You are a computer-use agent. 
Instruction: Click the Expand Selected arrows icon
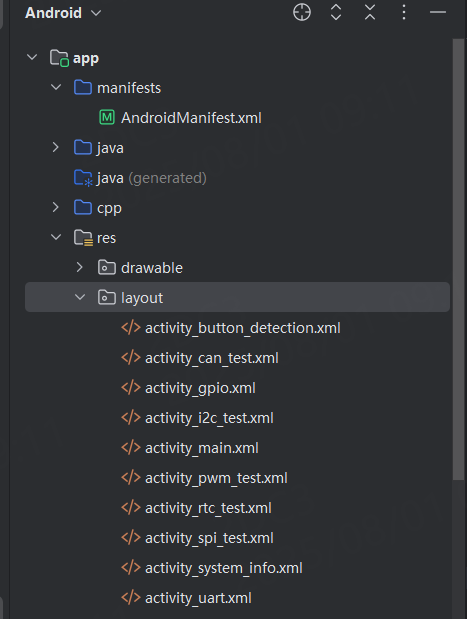pyautogui.click(x=336, y=12)
